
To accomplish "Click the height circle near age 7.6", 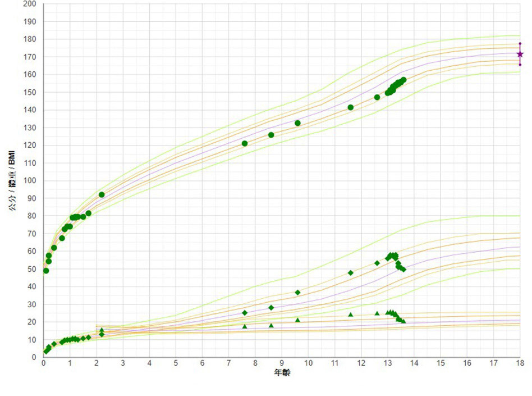I will [245, 143].
